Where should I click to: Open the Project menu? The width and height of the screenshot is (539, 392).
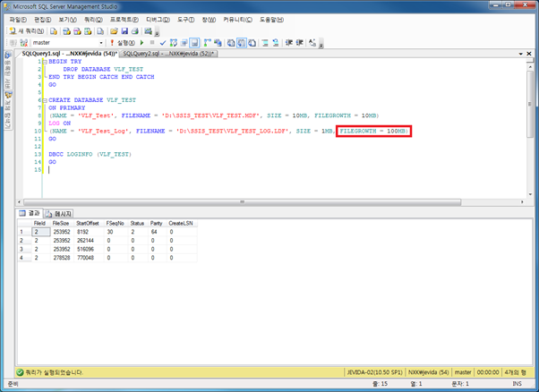124,20
